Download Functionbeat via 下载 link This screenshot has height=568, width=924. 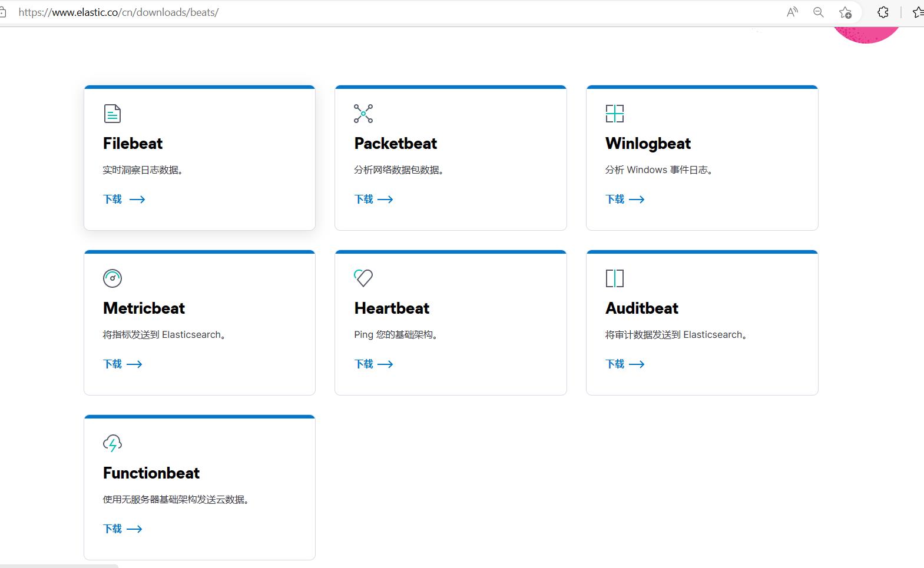(122, 529)
